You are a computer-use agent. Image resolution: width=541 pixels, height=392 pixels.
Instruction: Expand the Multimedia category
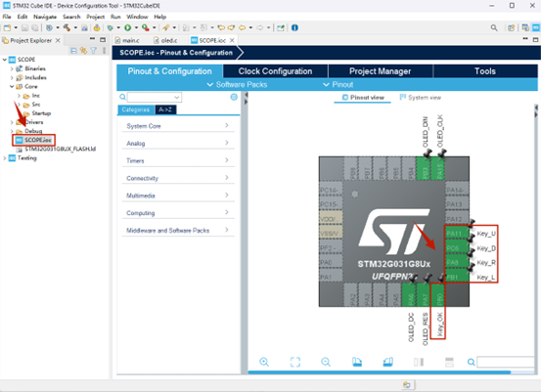coord(178,196)
